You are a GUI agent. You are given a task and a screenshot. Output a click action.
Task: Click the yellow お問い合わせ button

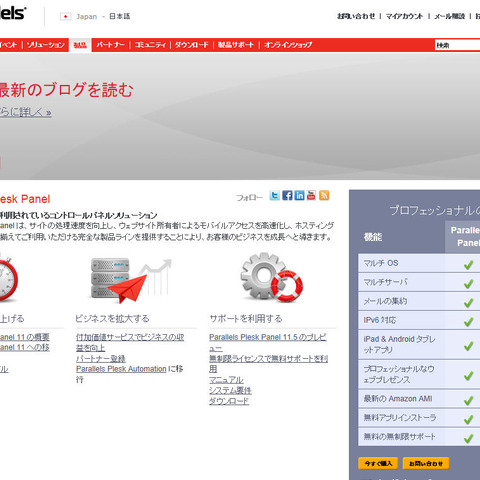coord(426,463)
